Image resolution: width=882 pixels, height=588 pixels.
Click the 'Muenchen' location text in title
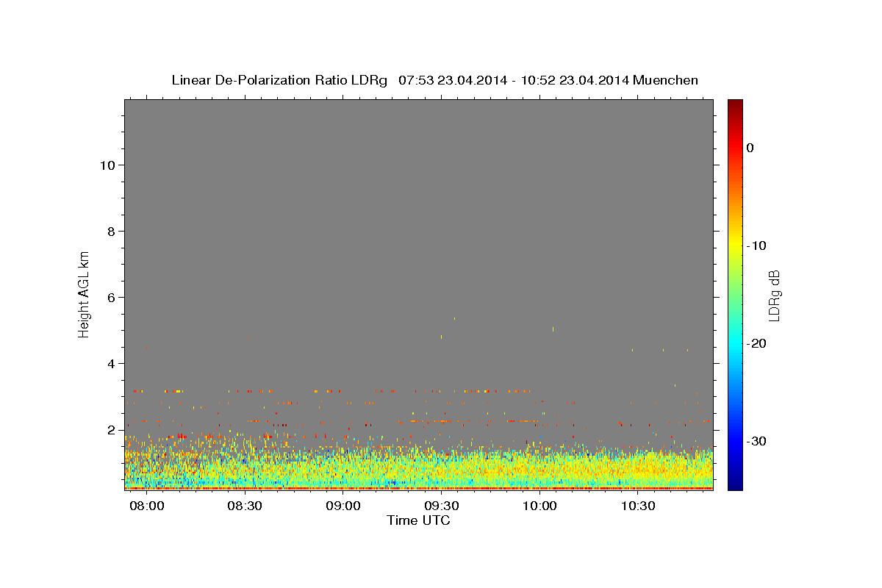[665, 80]
